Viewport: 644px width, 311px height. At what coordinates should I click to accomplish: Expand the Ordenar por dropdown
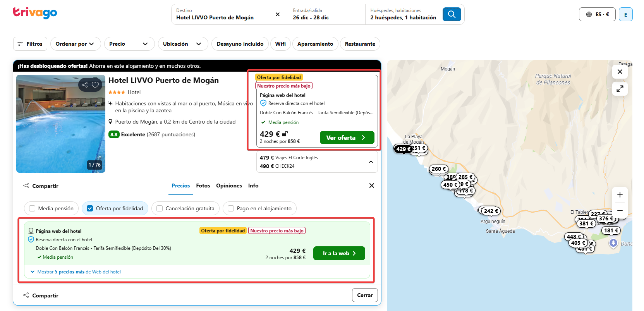click(76, 44)
